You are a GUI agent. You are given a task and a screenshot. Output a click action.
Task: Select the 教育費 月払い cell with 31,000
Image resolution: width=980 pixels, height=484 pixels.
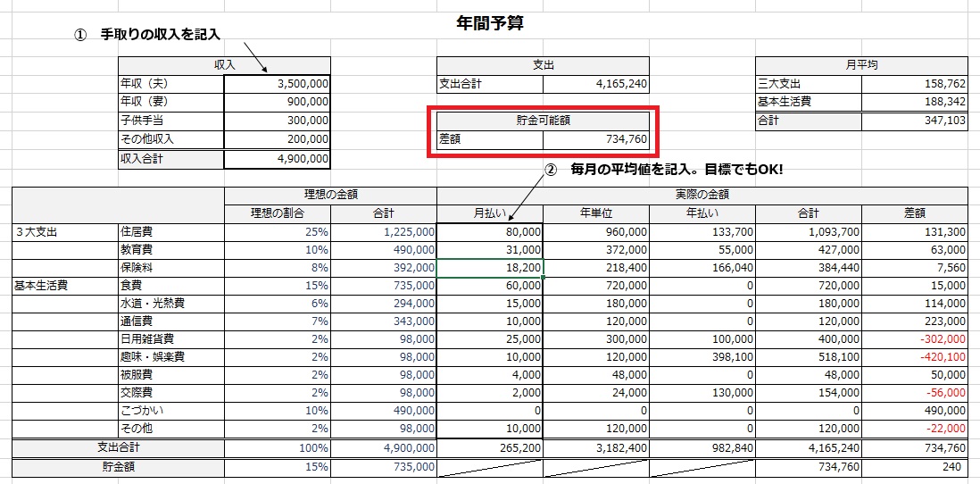coord(489,250)
